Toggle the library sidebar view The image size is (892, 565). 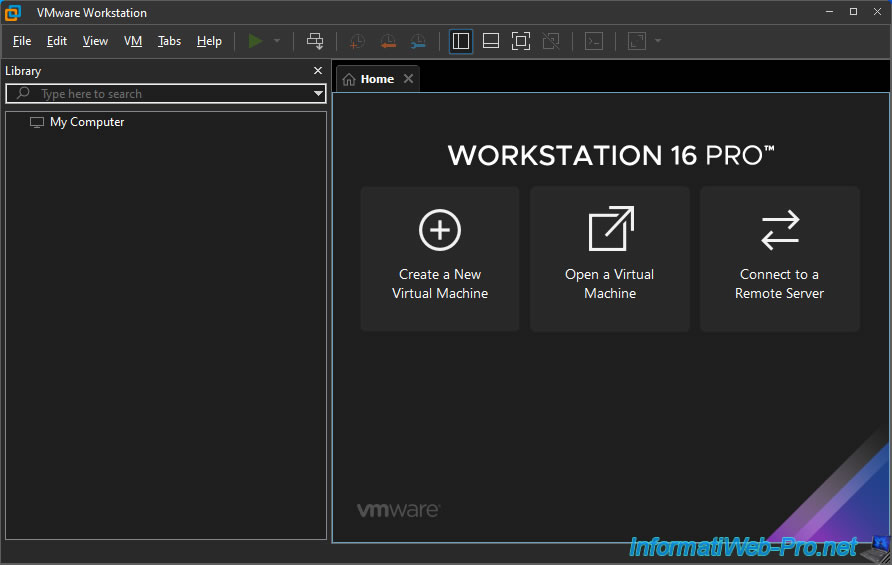coord(461,41)
